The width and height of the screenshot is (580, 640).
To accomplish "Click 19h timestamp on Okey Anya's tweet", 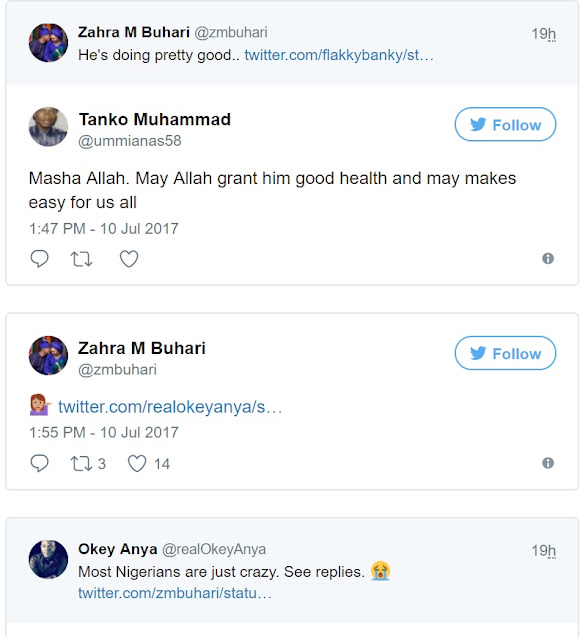I will tap(544, 551).
